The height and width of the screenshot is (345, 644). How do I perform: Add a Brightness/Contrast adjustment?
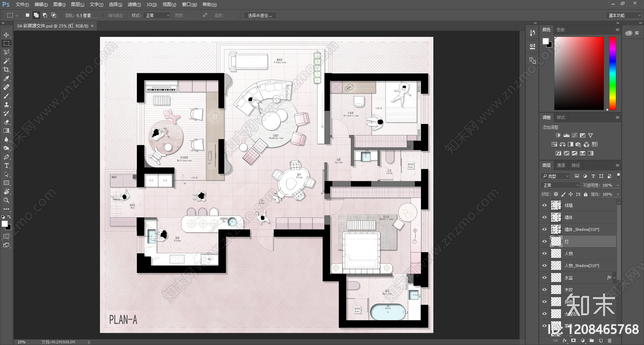558,136
